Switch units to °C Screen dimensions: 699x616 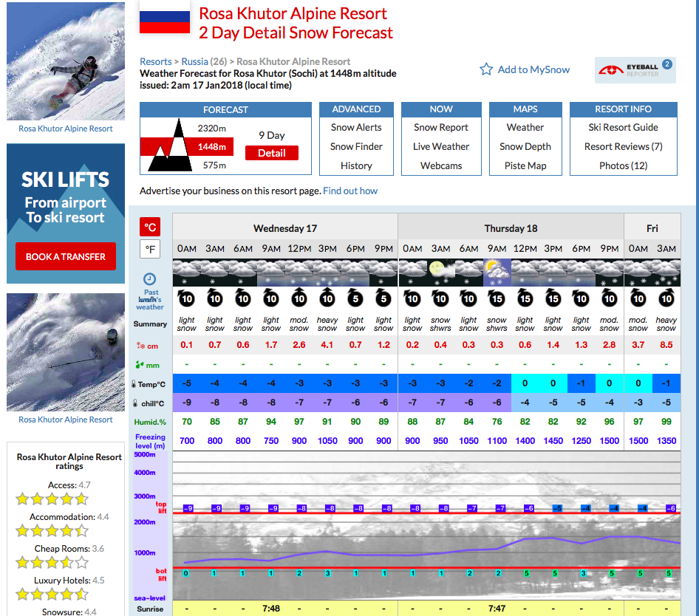[150, 227]
